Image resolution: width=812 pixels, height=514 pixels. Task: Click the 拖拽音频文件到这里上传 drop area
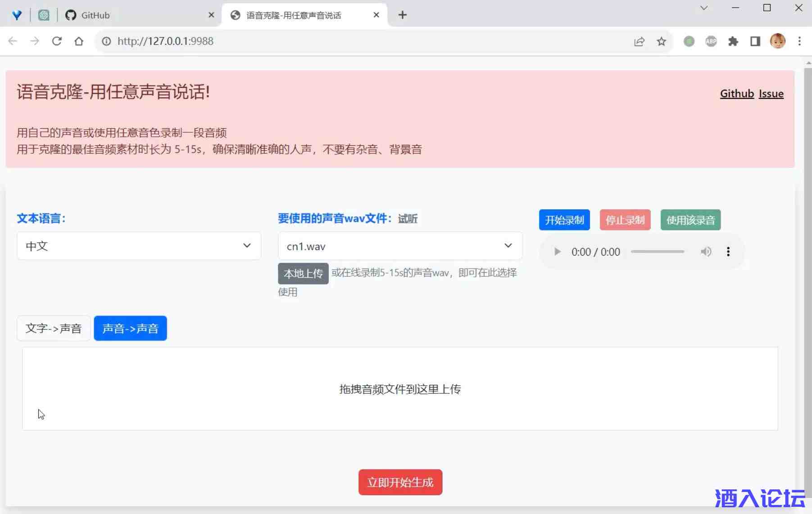pos(400,389)
